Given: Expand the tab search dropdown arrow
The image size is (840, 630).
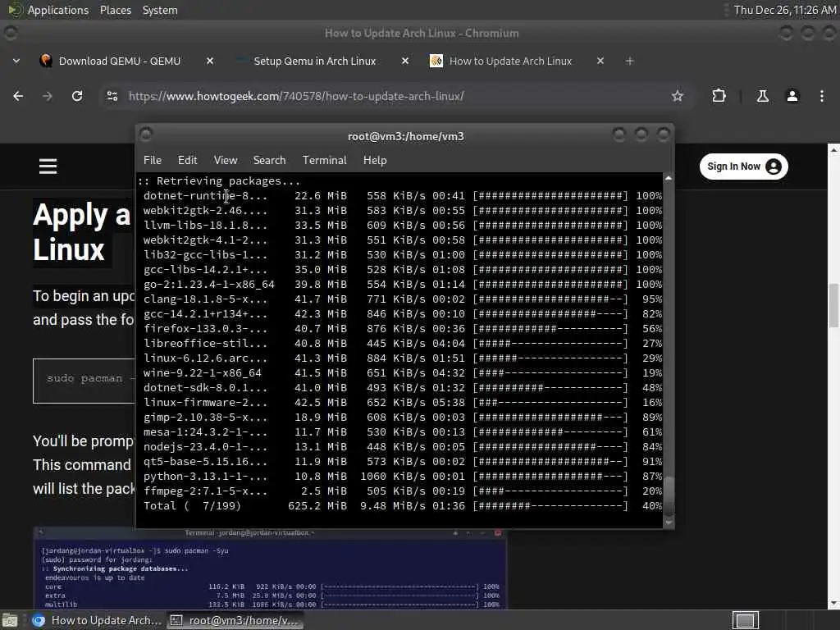Looking at the screenshot, I should 16,61.
